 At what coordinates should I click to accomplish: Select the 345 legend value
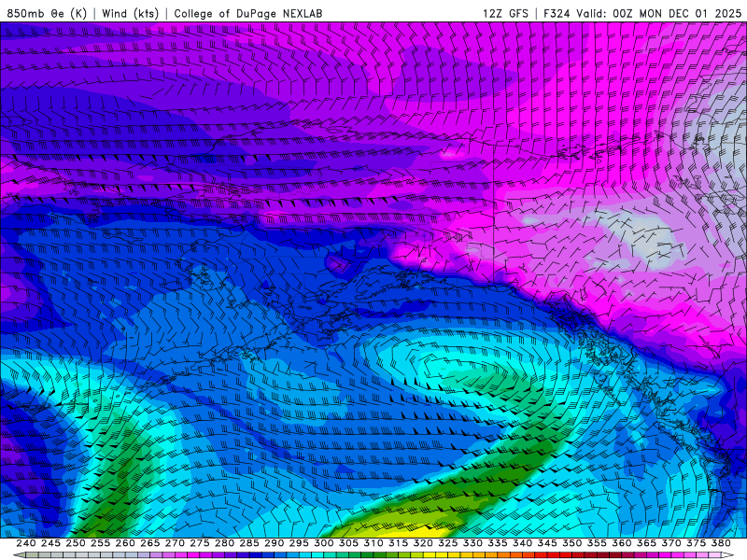click(547, 543)
